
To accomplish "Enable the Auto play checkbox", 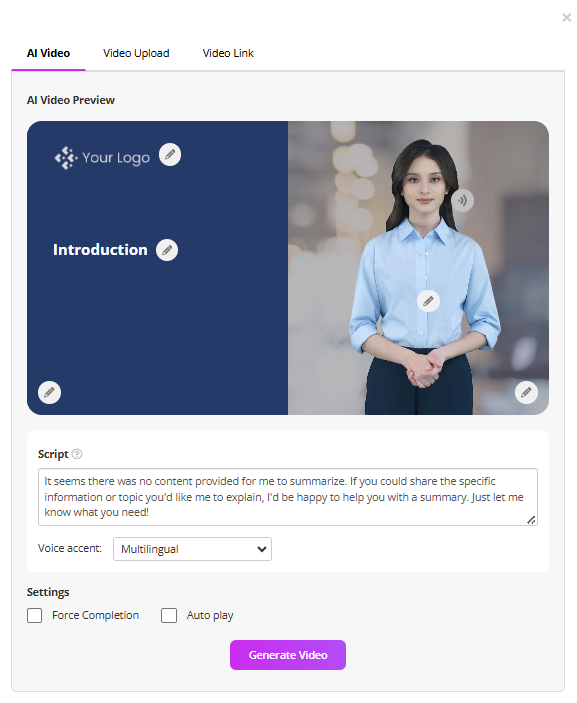I will 169,615.
